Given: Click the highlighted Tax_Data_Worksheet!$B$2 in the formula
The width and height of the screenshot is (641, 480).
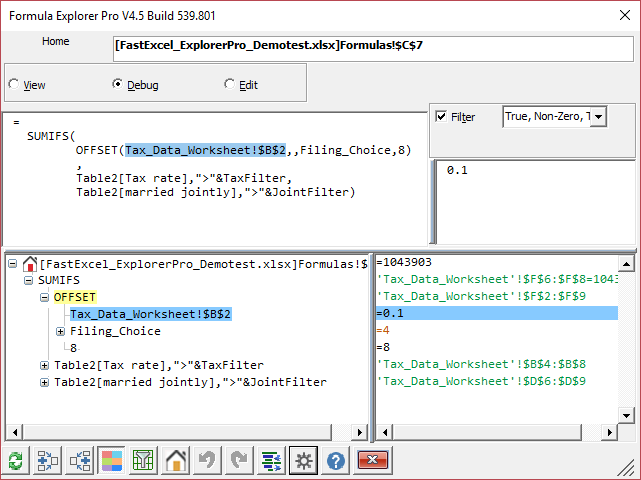Looking at the screenshot, I should [206, 150].
